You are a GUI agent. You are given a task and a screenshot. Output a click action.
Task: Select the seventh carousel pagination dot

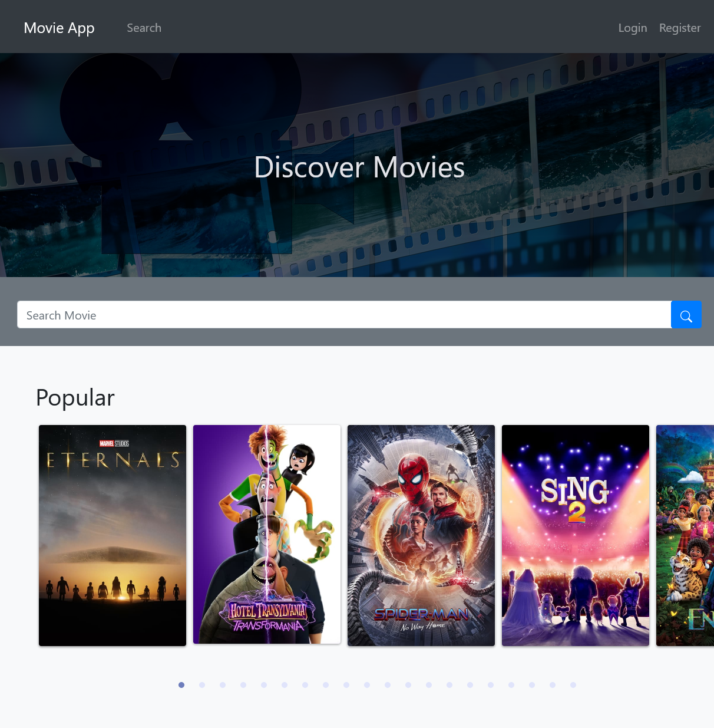[x=305, y=685]
